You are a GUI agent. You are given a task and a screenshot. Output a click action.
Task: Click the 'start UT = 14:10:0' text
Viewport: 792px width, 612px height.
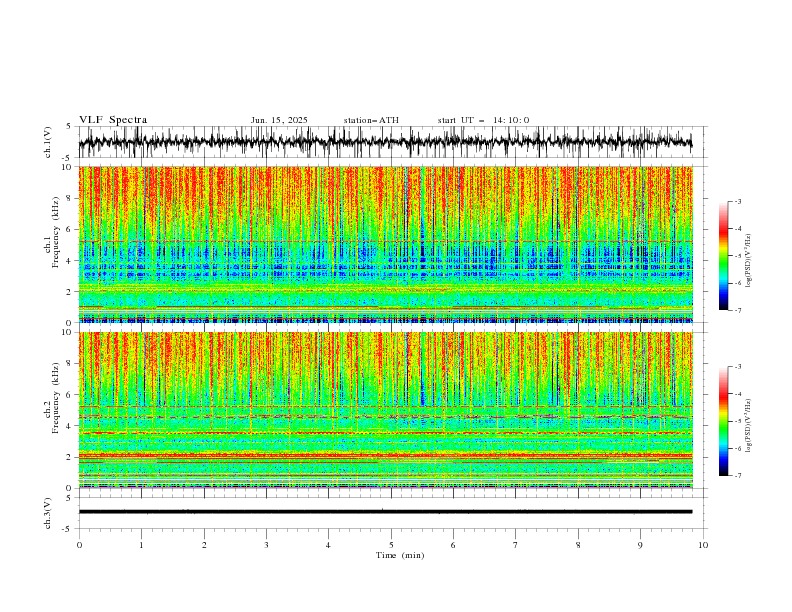[x=483, y=120]
